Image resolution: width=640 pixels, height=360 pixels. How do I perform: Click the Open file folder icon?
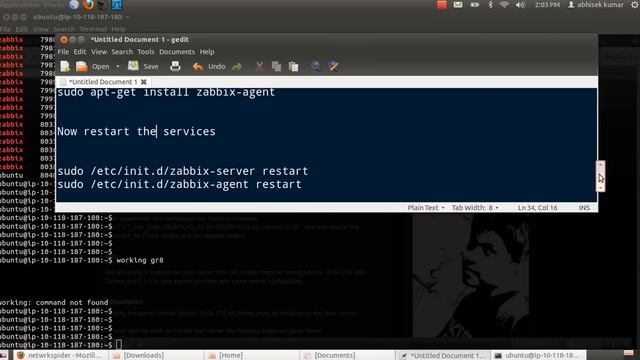click(82, 66)
